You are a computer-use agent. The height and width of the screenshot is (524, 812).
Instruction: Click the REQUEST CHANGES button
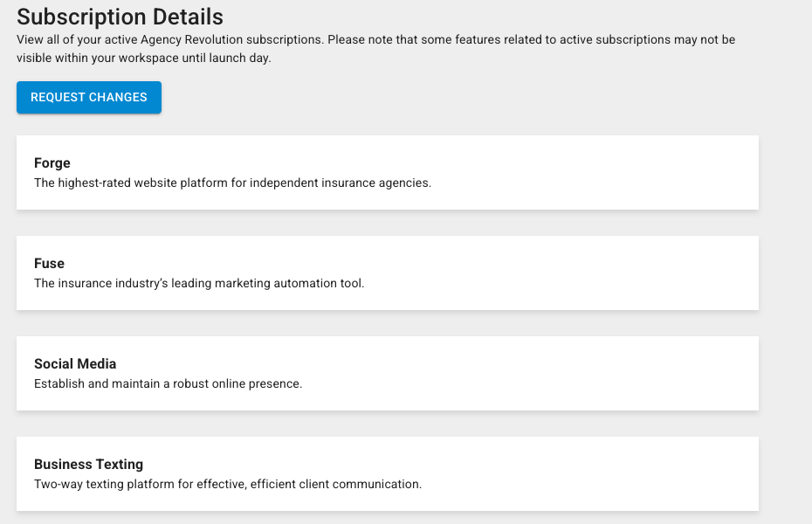(88, 97)
